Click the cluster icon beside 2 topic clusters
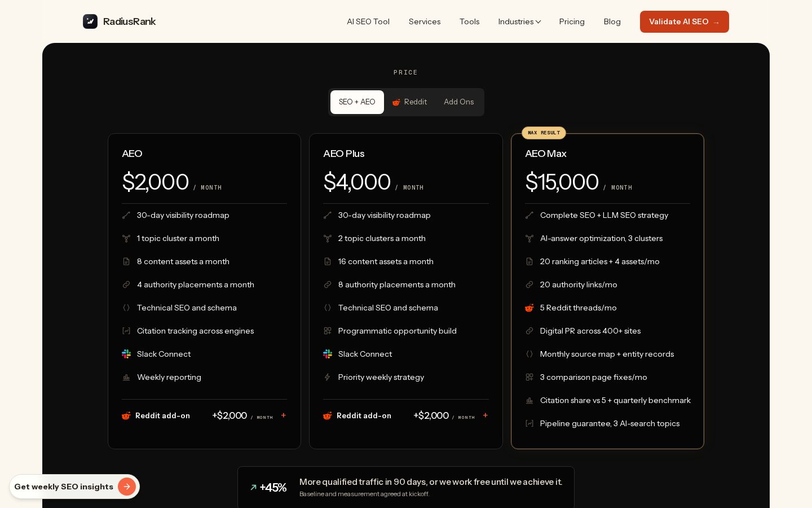The width and height of the screenshot is (812, 508). 328,238
